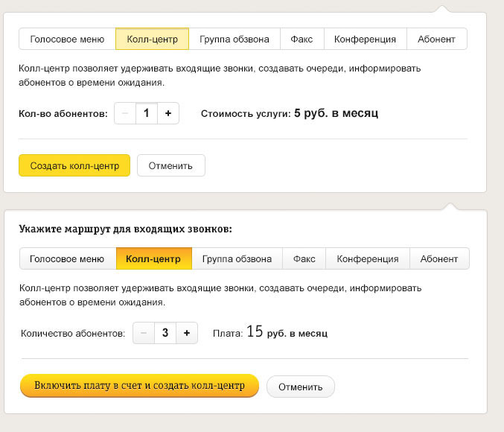Select Конференция tab under Укажите маршрут heading

click(368, 258)
